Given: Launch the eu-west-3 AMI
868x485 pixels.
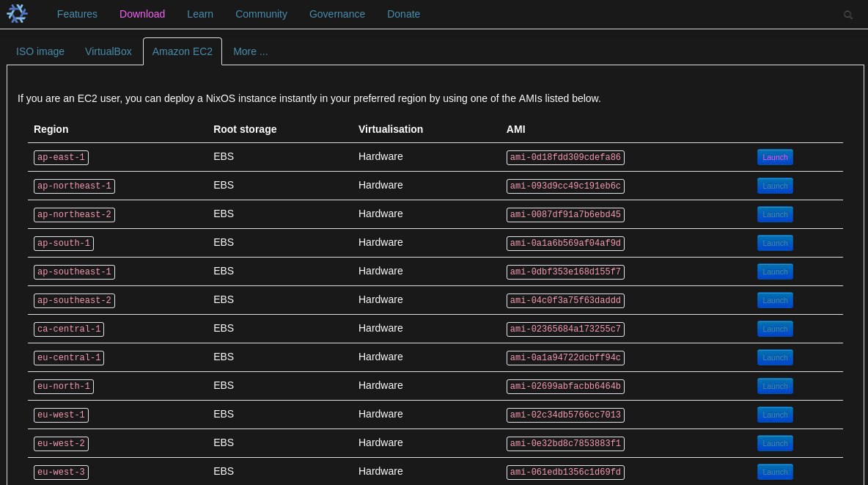Looking at the screenshot, I should coord(775,473).
